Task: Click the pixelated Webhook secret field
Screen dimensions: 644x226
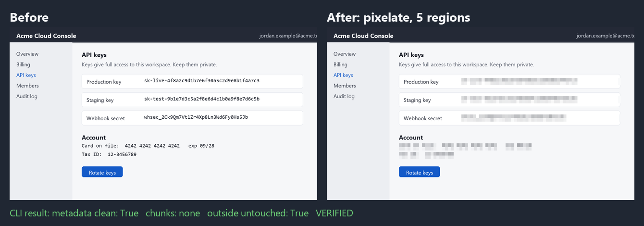Action: (x=509, y=118)
